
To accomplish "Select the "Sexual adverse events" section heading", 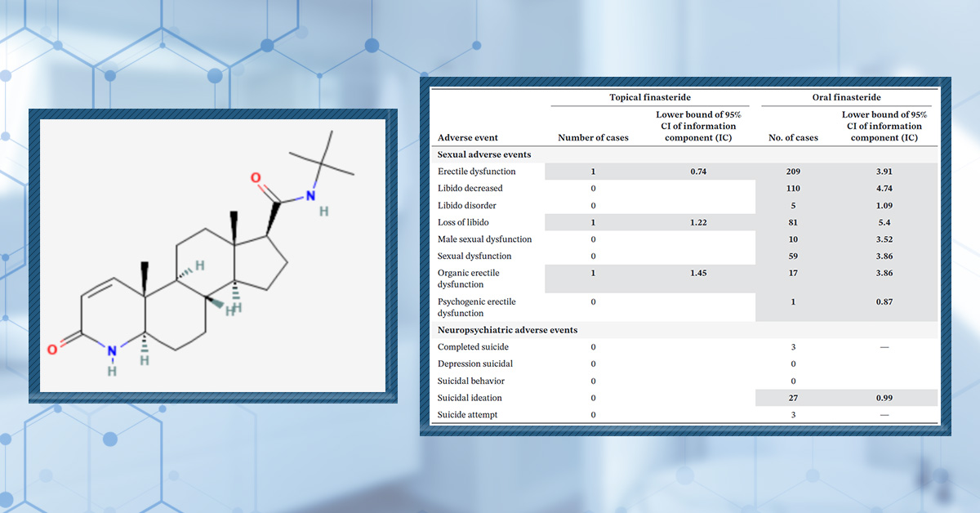I will (484, 154).
